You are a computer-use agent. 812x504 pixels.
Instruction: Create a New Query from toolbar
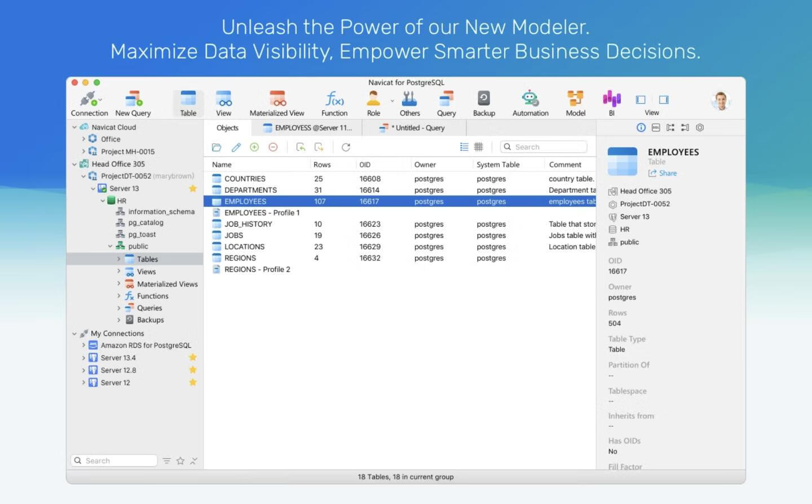[x=133, y=104]
